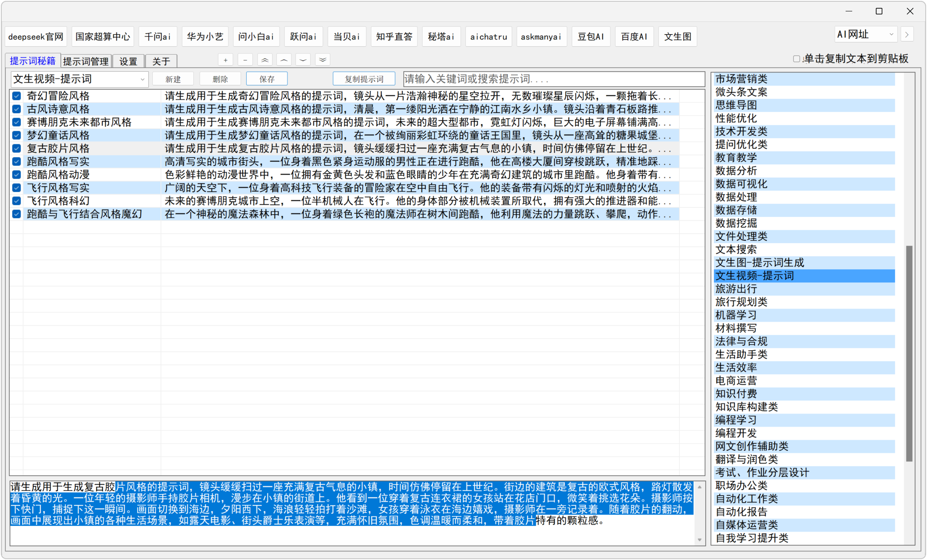Click the prompt text box down scroll arrow
The image size is (927, 560).
click(700, 540)
